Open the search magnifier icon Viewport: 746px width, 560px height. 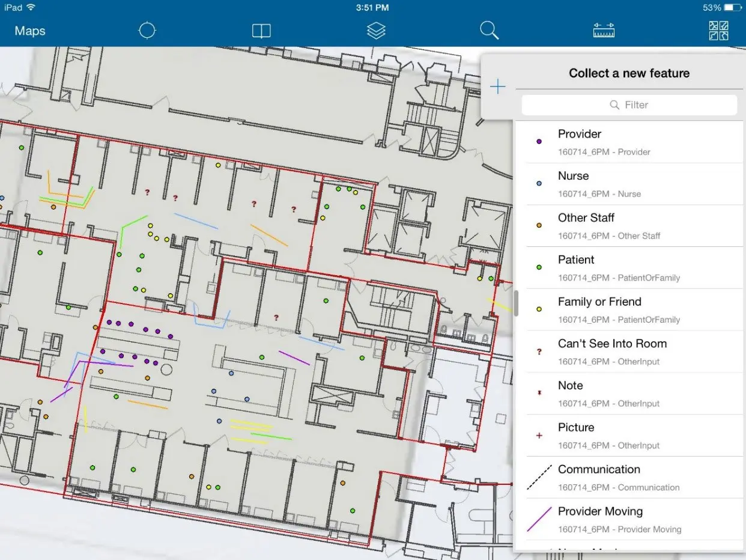click(x=490, y=31)
